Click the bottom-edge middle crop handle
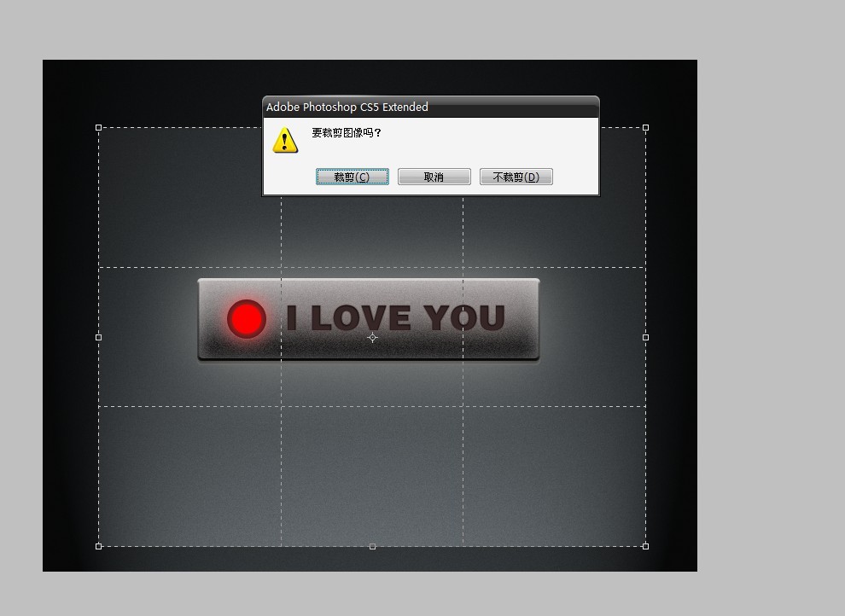The image size is (845, 616). click(x=372, y=546)
